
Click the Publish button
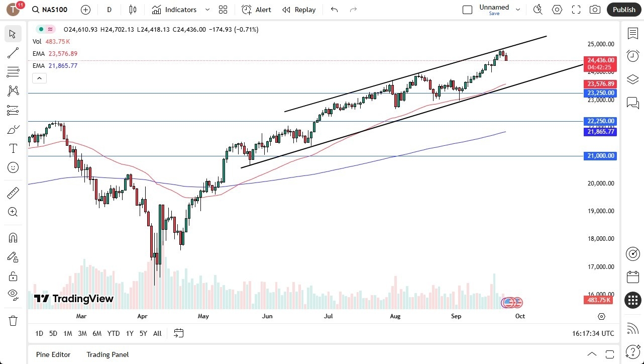click(624, 10)
